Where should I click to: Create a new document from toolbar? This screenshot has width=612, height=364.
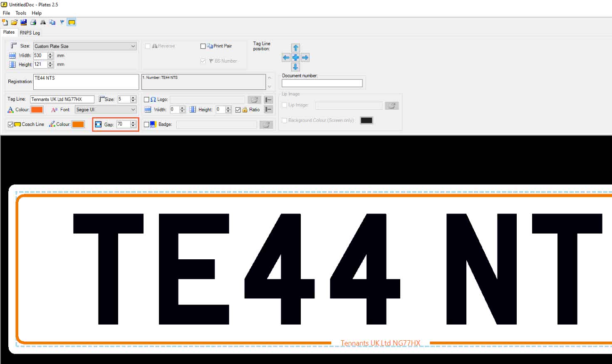5,22
